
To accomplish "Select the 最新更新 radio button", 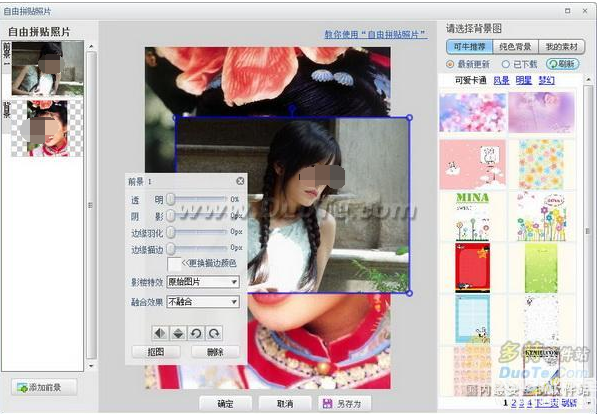I will pos(450,64).
